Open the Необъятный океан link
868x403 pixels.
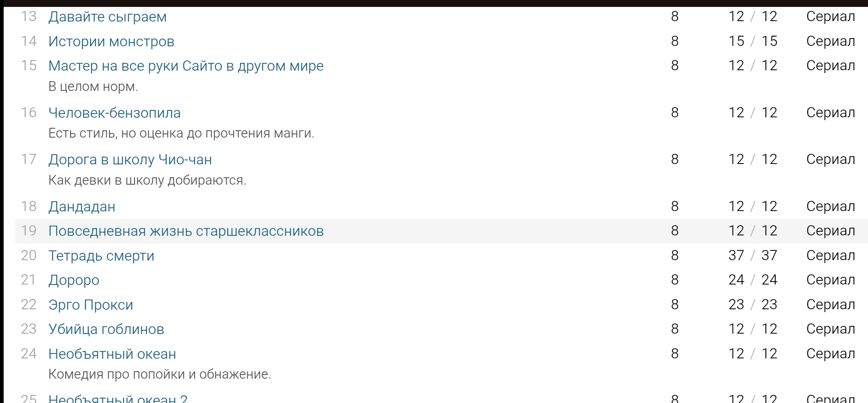pyautogui.click(x=112, y=354)
